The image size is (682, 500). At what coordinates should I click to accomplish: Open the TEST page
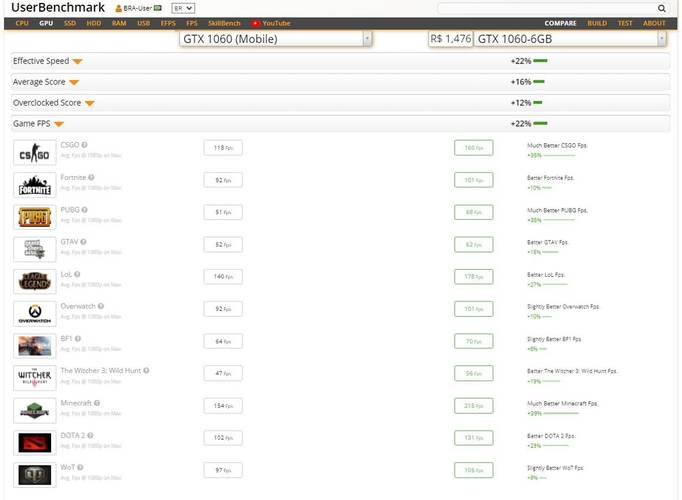625,23
